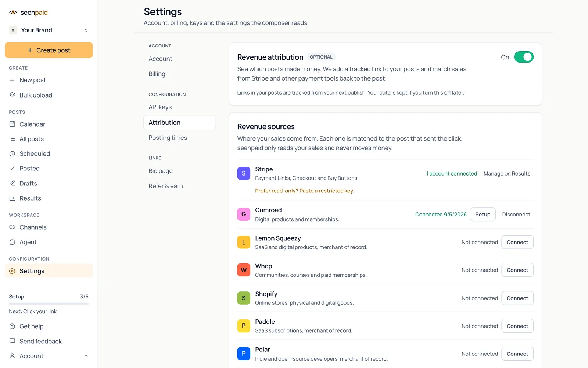Open Manage on Results link for Stripe

[507, 174]
